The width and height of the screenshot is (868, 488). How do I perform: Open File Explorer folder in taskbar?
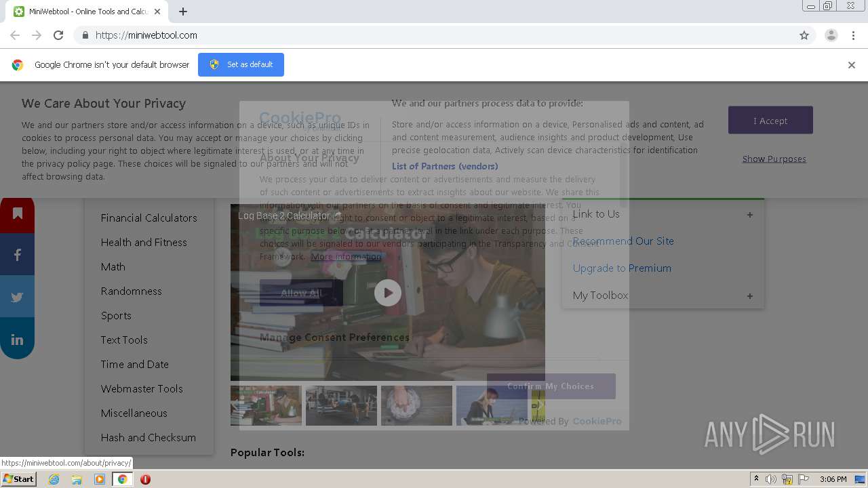point(77,479)
